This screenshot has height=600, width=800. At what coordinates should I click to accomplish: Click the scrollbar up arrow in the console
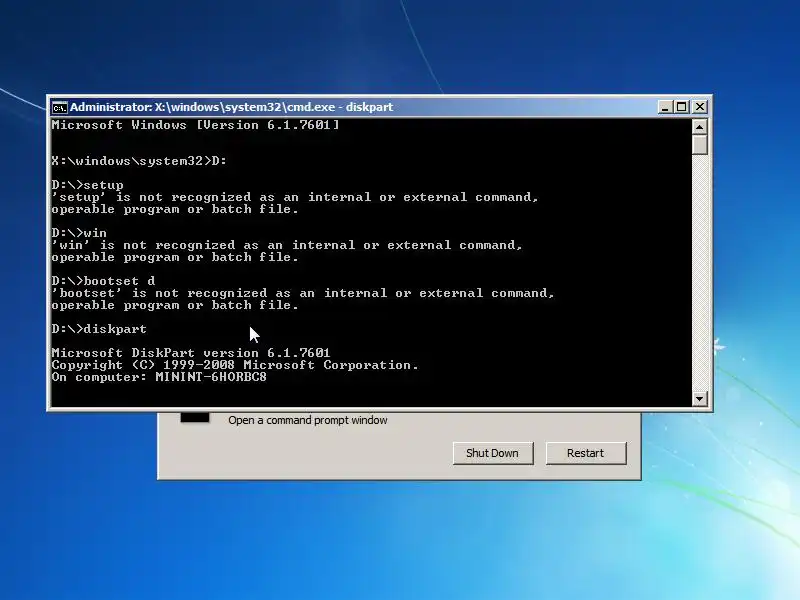tap(699, 126)
